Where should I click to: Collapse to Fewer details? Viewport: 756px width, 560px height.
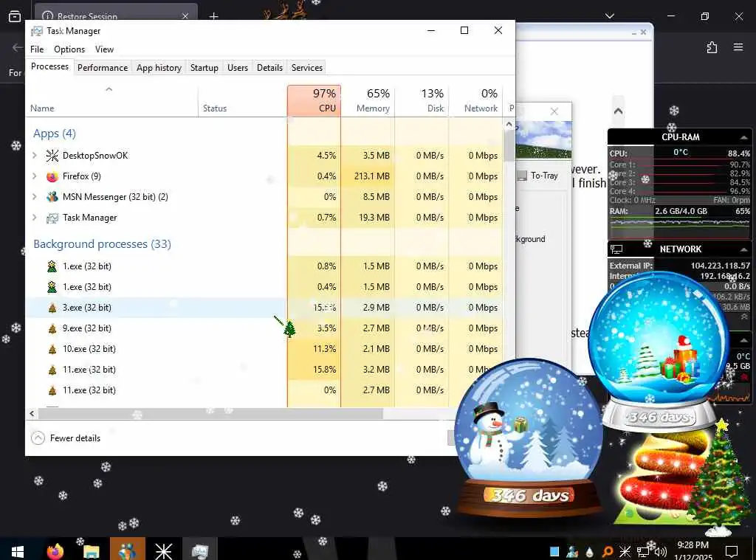(x=66, y=438)
